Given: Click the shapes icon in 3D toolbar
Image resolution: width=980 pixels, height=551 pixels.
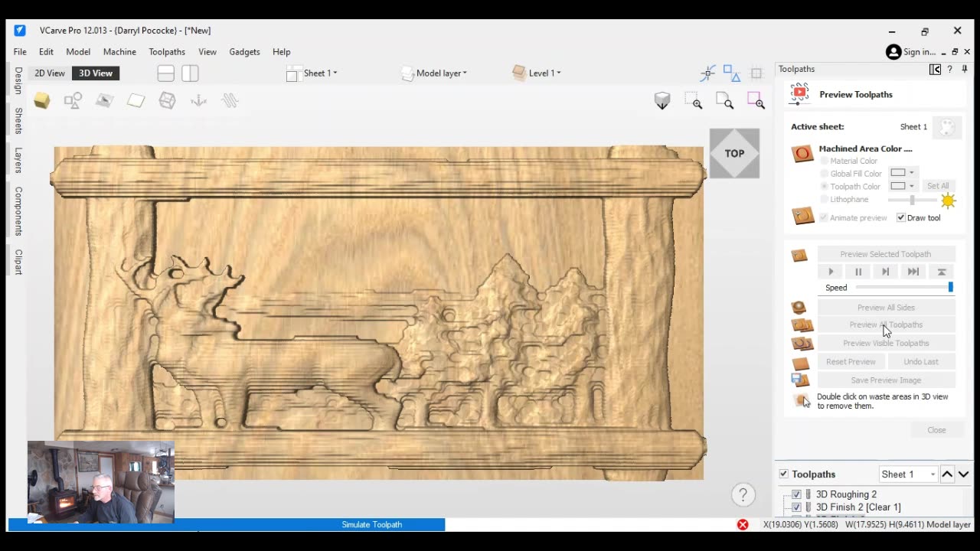Looking at the screenshot, I should click(73, 100).
